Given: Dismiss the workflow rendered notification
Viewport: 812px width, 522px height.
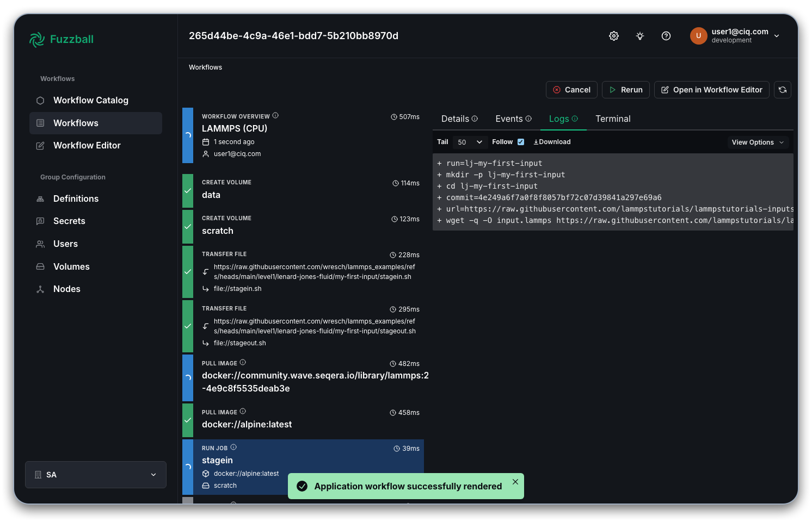Looking at the screenshot, I should coord(515,482).
